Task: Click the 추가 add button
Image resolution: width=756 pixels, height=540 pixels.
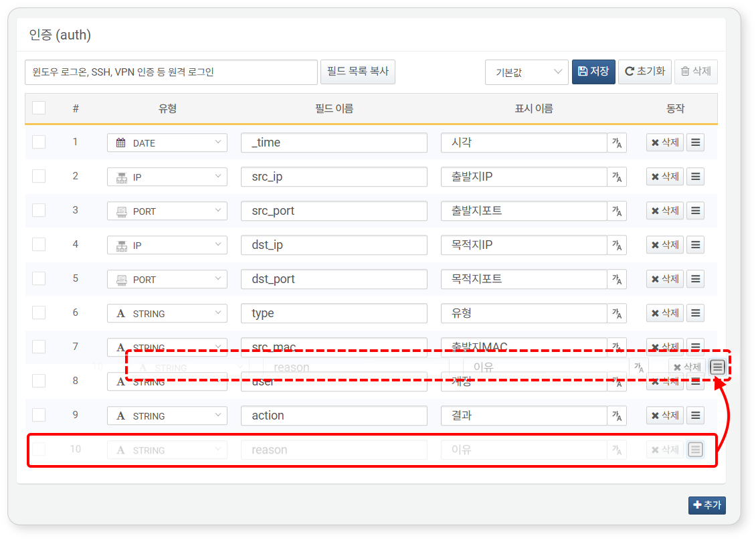Action: 706,505
